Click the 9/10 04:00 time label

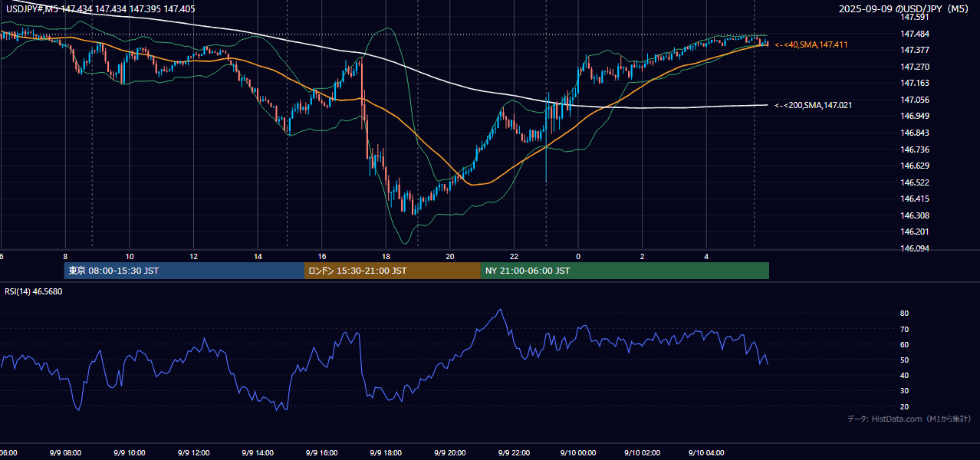pyautogui.click(x=706, y=453)
